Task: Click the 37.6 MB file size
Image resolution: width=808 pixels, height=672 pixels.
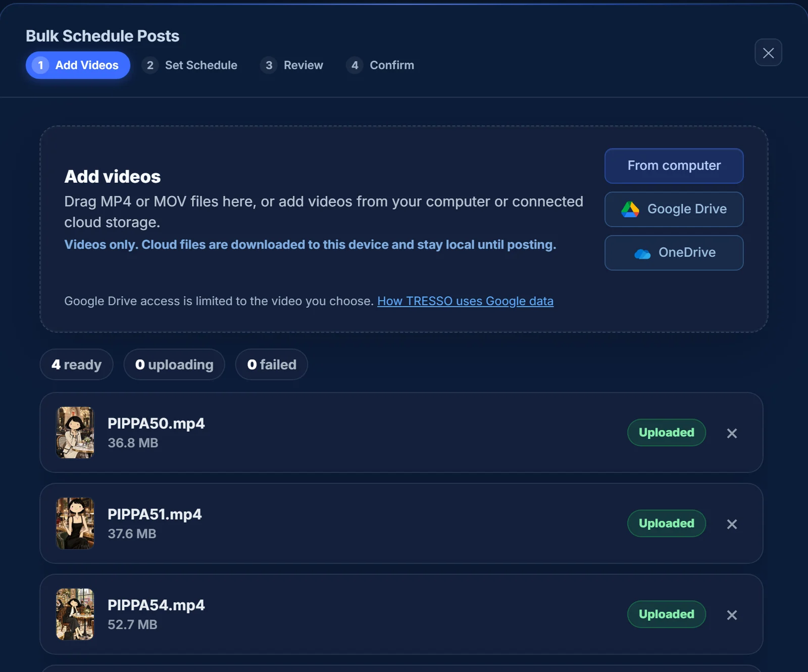Action: click(132, 534)
